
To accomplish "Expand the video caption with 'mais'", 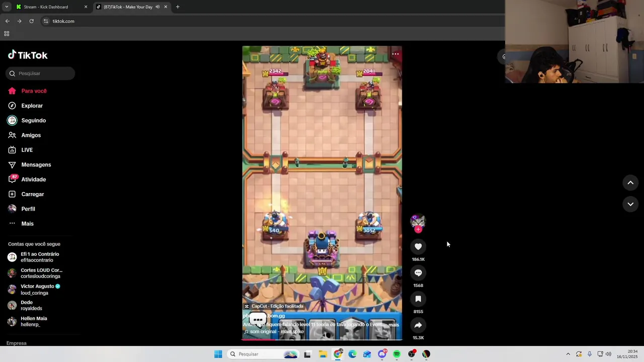I will pos(393,325).
